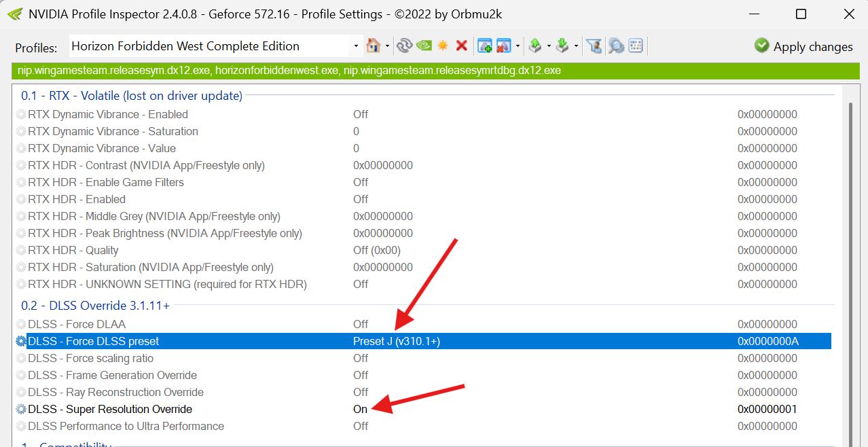Image resolution: width=868 pixels, height=447 pixels.
Task: Filter to user-modified profiles via funnel icon
Action: [x=594, y=46]
